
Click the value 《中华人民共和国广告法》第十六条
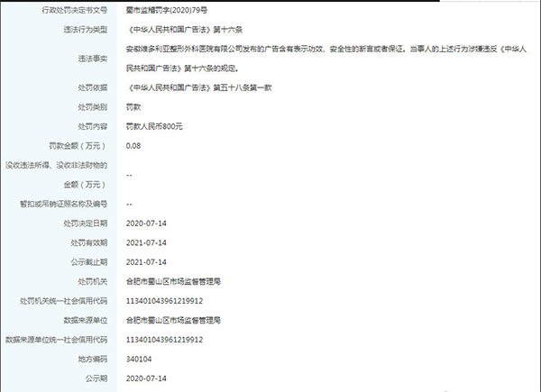[185, 30]
